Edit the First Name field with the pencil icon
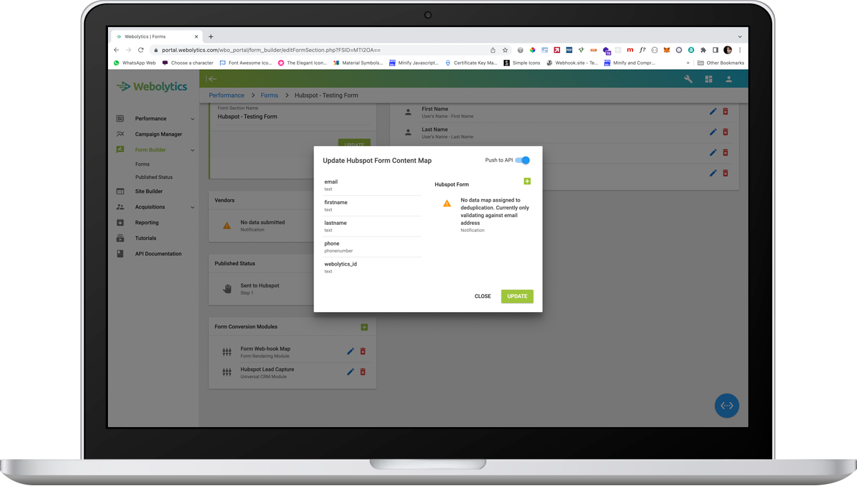 coord(713,111)
